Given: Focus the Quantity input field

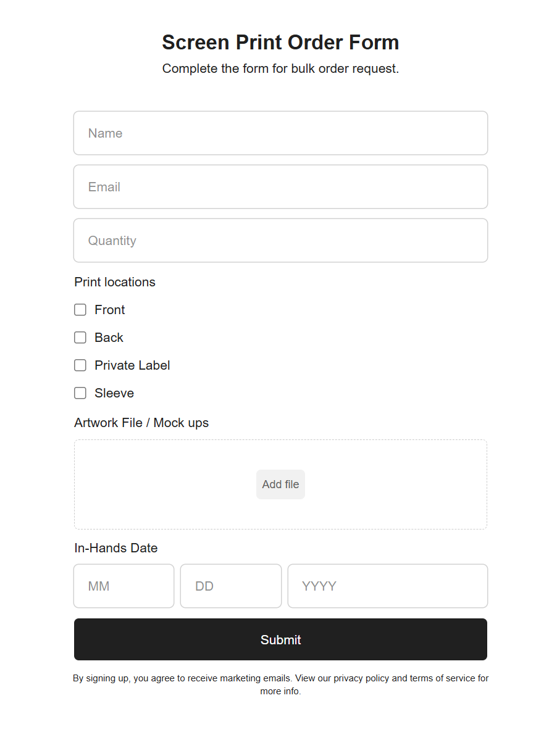Looking at the screenshot, I should coord(280,240).
